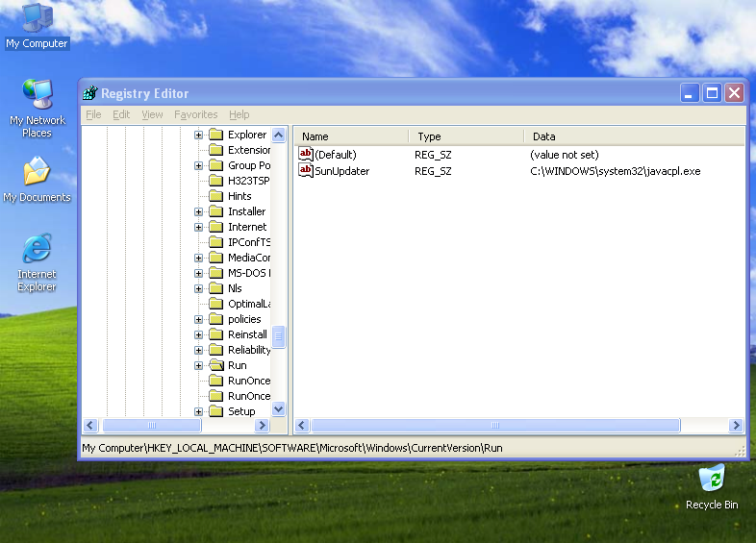
Task: Click the Reliability folder icon
Action: (216, 350)
